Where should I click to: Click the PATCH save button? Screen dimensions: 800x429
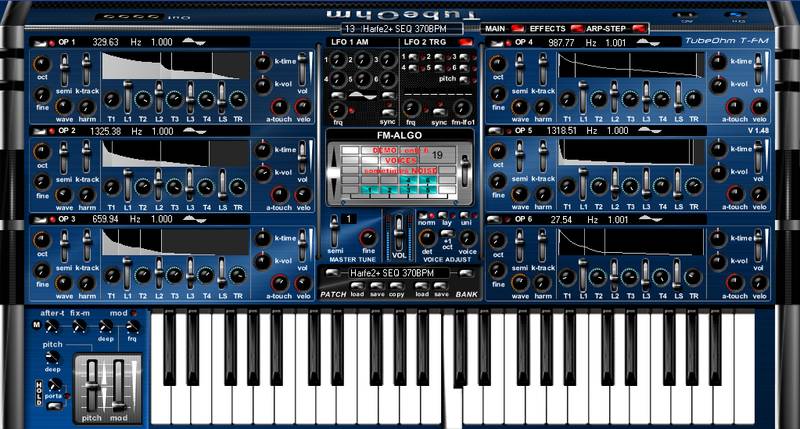pos(377,287)
